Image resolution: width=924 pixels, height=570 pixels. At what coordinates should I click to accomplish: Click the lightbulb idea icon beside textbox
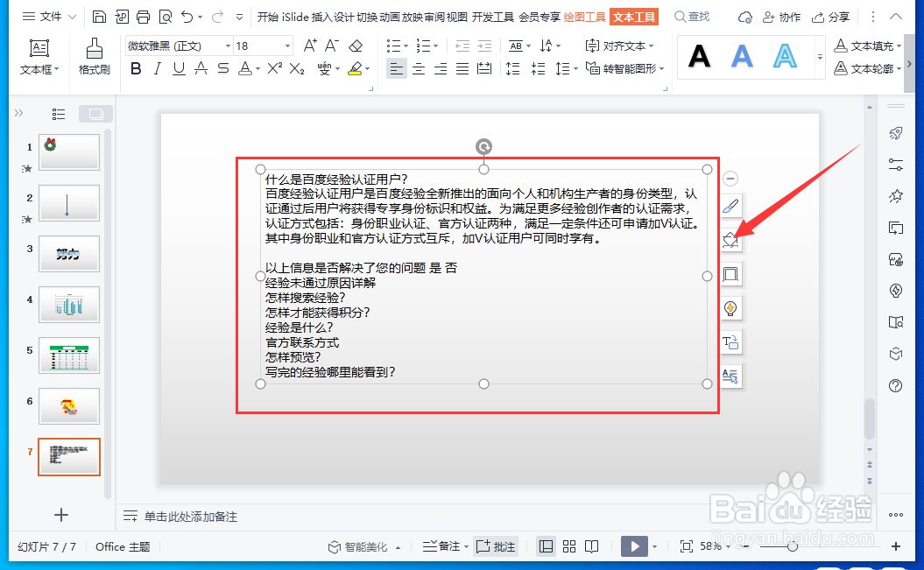click(x=730, y=308)
